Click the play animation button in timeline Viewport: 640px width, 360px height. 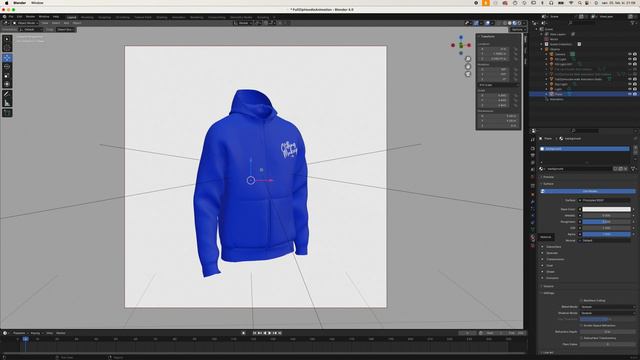tap(270, 333)
